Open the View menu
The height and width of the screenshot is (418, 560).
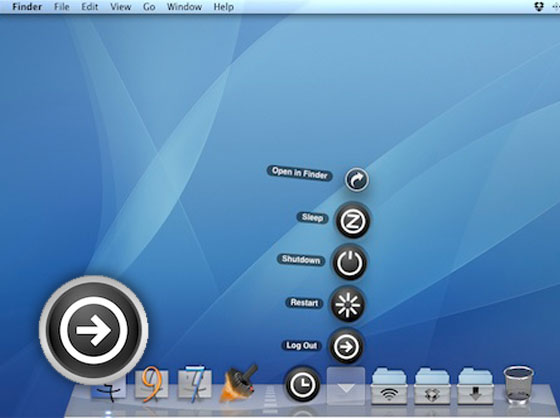(x=120, y=7)
